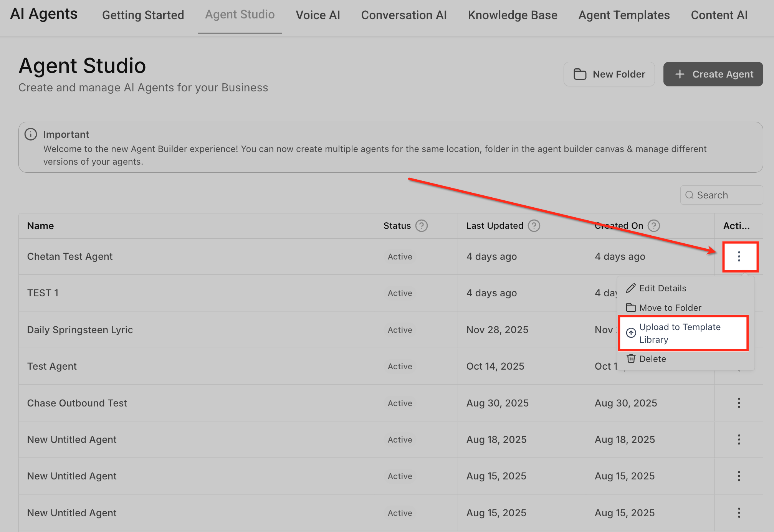Screen dimensions: 774x532
Task: Click Created On help question mark icon
Action: 653,226
